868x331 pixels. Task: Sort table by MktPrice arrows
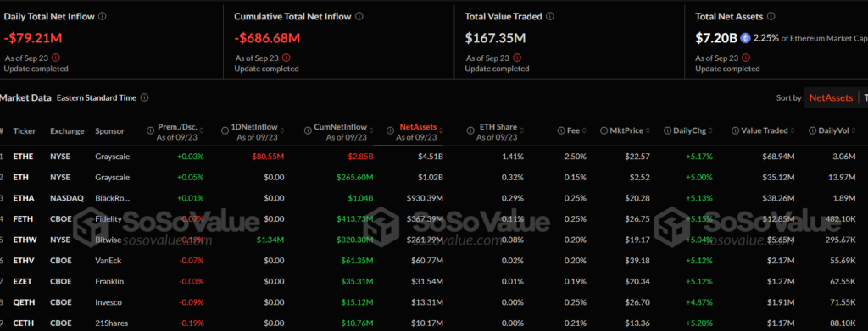point(648,131)
